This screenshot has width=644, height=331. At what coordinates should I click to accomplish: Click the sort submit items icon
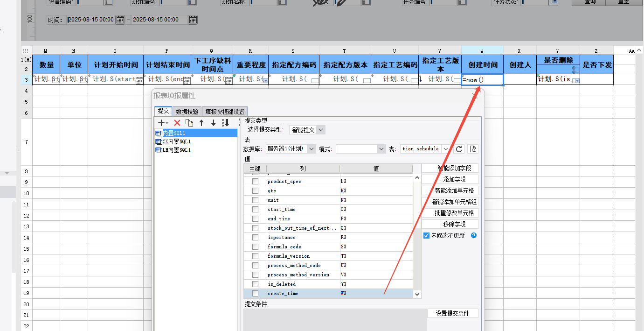pyautogui.click(x=226, y=123)
